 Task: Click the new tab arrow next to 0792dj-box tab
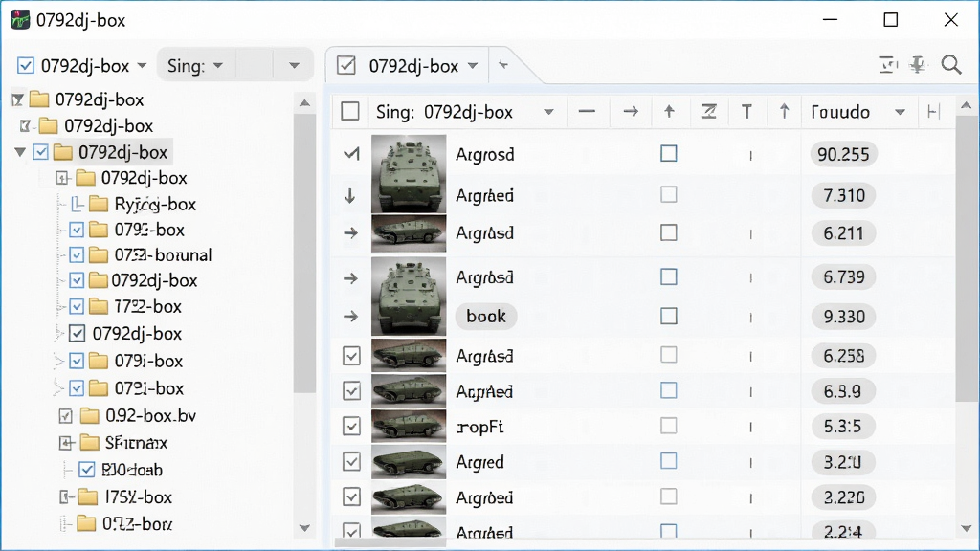point(503,65)
